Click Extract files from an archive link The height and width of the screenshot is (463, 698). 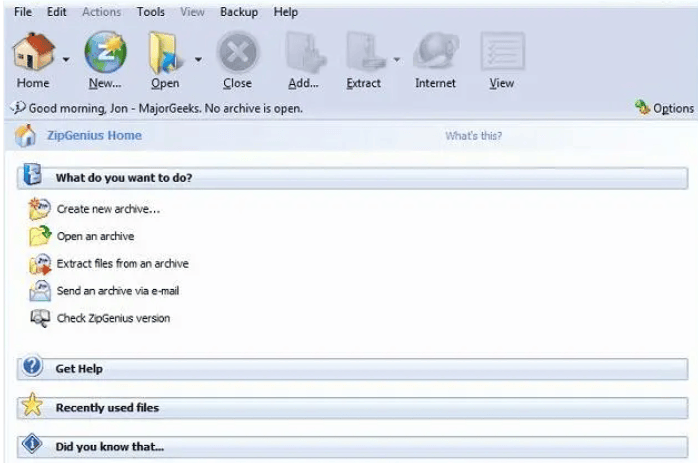tap(122, 264)
